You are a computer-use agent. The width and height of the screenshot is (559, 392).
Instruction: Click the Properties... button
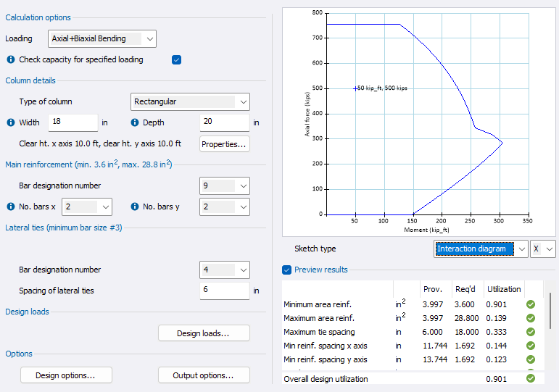coord(225,143)
